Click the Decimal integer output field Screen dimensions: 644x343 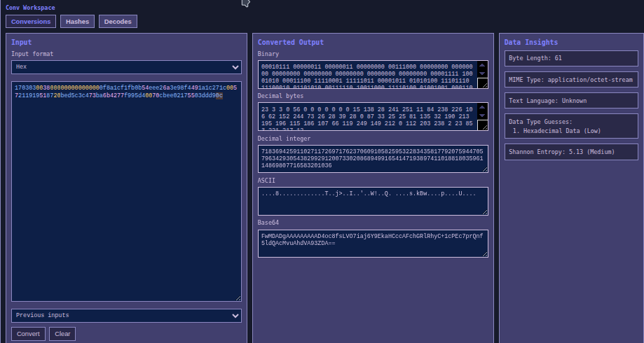[x=373, y=159]
